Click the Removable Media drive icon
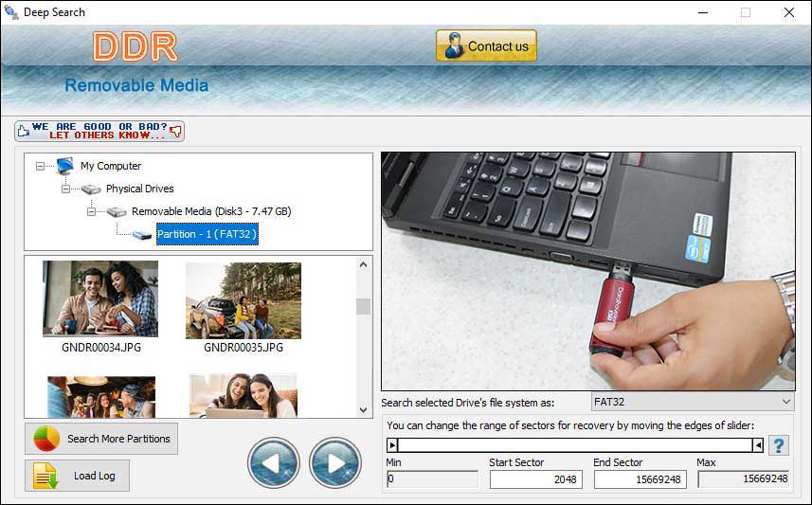 (117, 212)
